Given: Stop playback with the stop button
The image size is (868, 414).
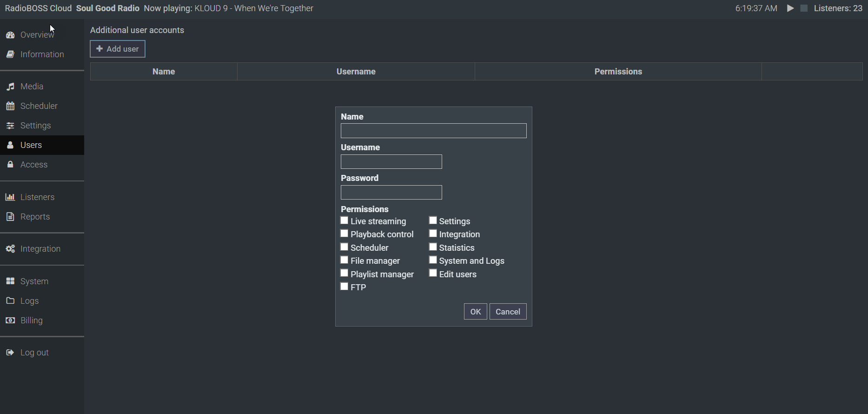Looking at the screenshot, I should coord(804,8).
